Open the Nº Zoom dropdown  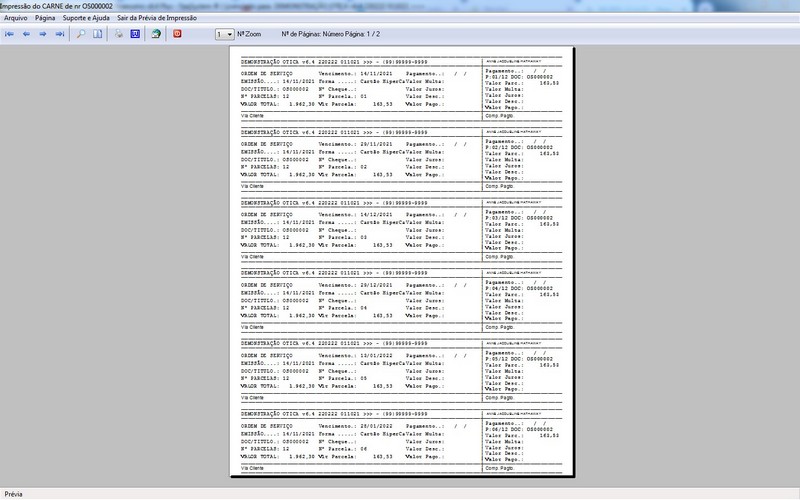point(224,34)
